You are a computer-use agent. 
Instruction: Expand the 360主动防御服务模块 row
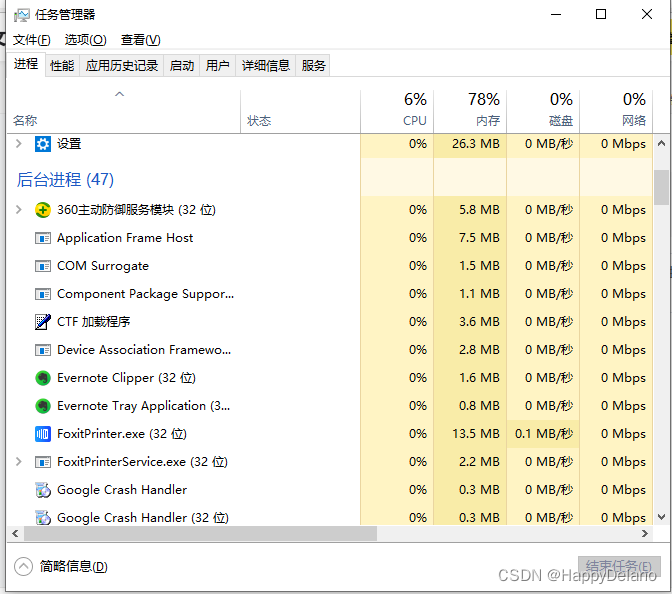pyautogui.click(x=18, y=210)
